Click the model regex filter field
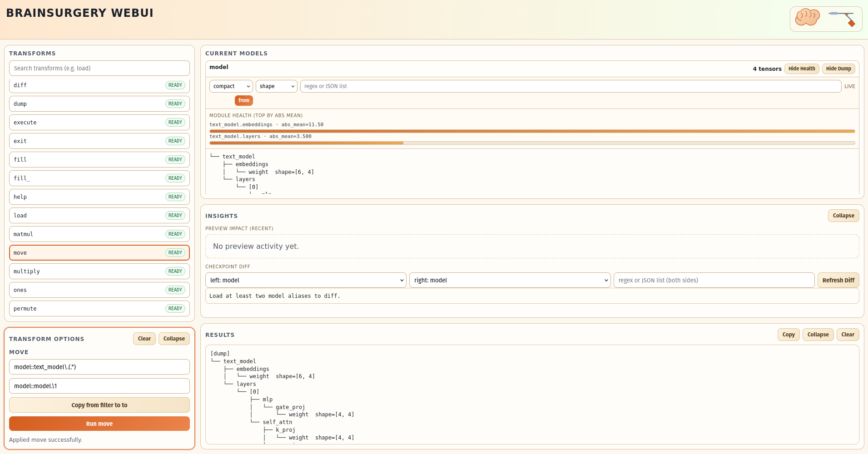The width and height of the screenshot is (868, 454). 570,86
